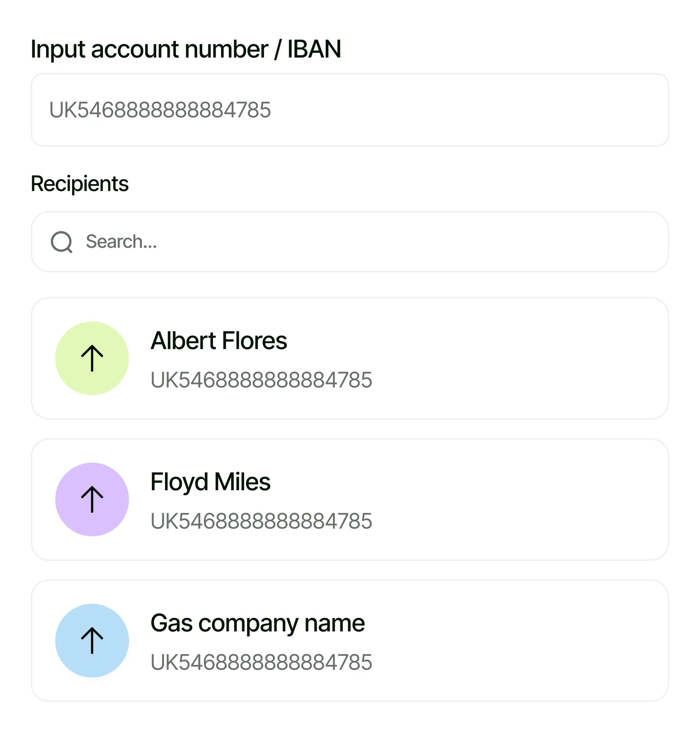Click the IBAN number under Floyd Miles
This screenshot has width=700, height=735.
pos(261,521)
